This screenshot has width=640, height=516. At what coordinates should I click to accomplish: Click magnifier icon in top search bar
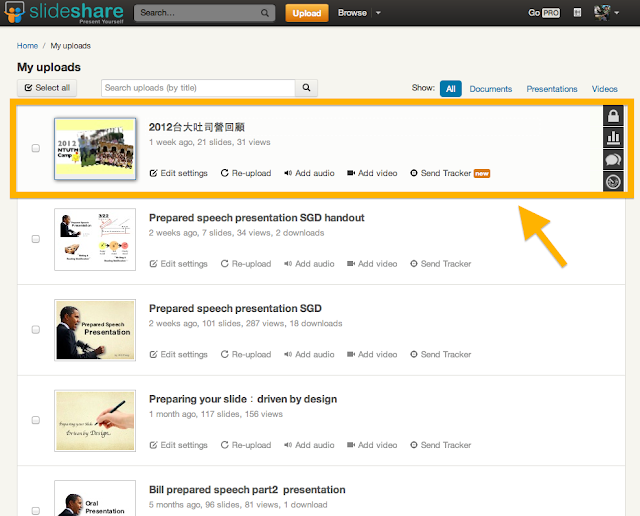pos(265,13)
